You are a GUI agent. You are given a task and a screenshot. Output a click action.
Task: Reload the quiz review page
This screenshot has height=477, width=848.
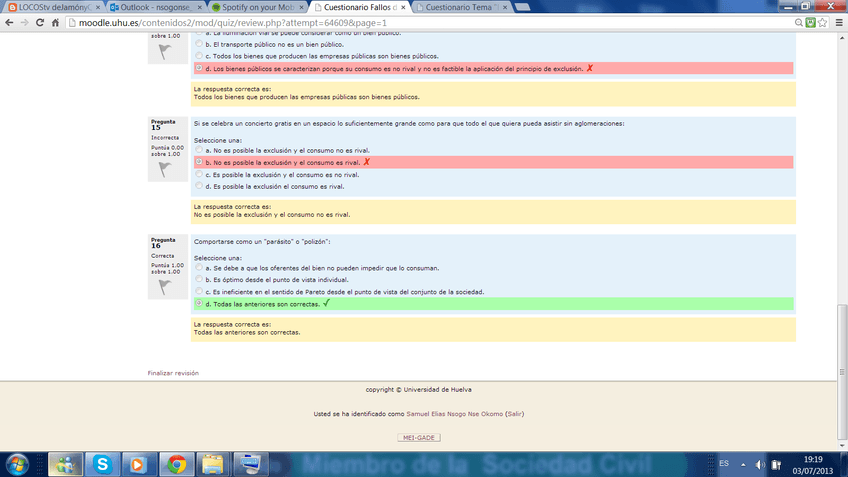click(39, 23)
